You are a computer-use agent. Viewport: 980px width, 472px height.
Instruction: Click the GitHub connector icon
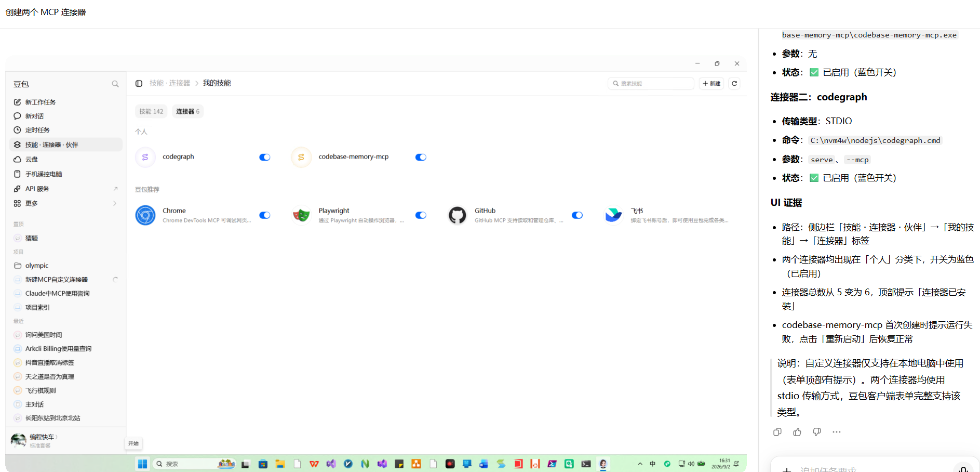[x=458, y=215]
